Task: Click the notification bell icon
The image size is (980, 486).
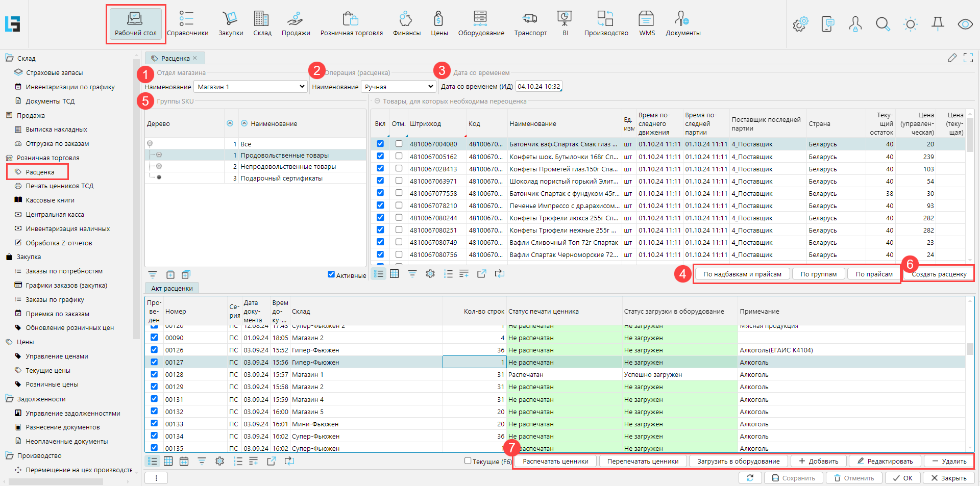Action: tap(938, 24)
